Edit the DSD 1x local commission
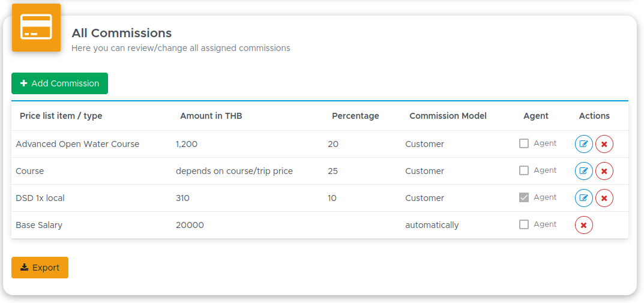 coord(583,199)
